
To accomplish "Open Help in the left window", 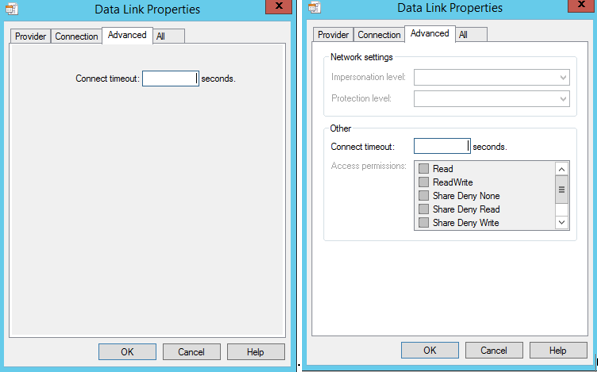I will (256, 352).
